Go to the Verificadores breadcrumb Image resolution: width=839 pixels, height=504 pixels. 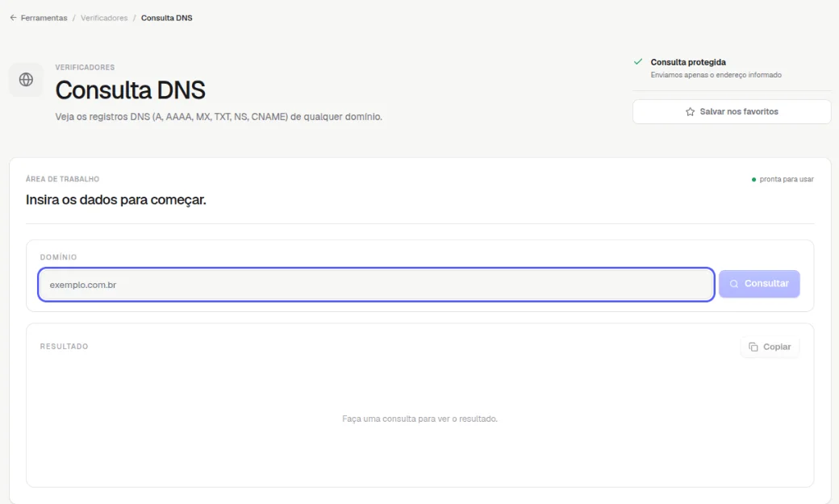click(x=104, y=18)
